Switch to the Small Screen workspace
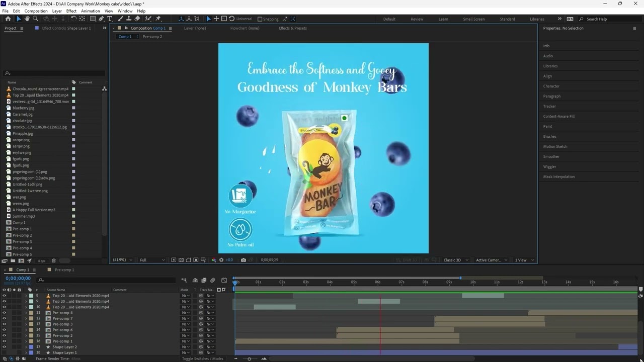644x362 pixels. click(x=474, y=19)
